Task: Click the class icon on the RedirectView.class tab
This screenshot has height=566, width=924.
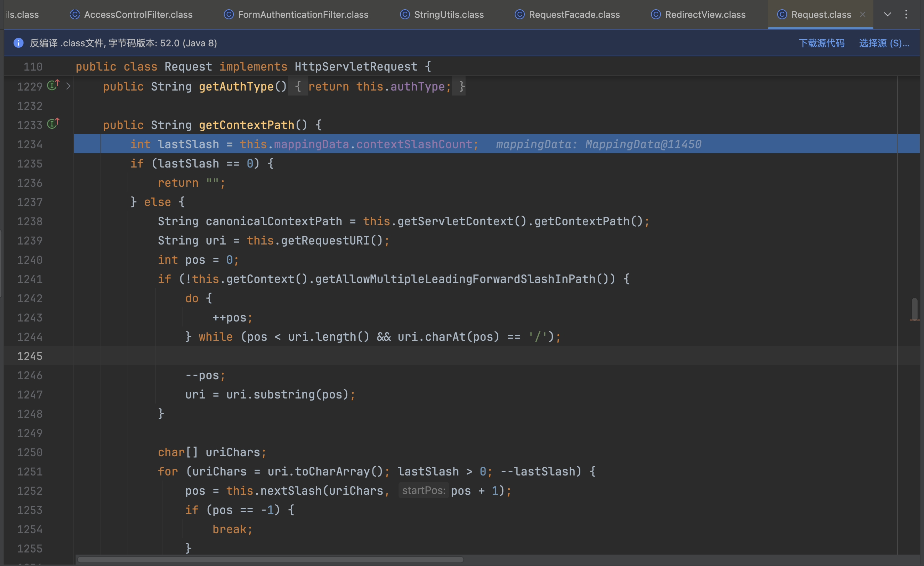Action: [x=656, y=14]
